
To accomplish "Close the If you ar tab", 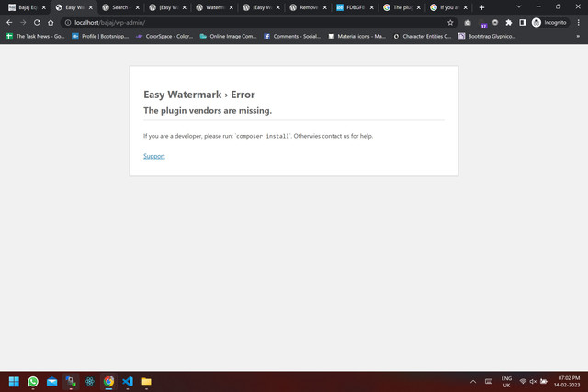I will click(466, 7).
